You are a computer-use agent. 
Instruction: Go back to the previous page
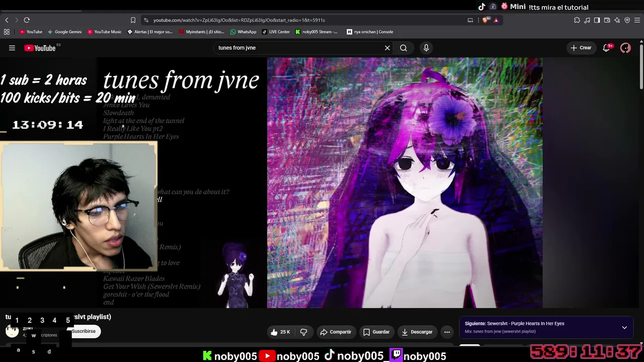(7, 20)
